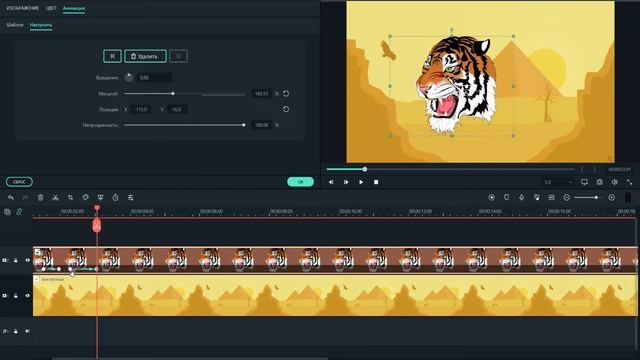Step back to the previous frame
Image resolution: width=640 pixels, height=360 pixels.
(x=331, y=182)
